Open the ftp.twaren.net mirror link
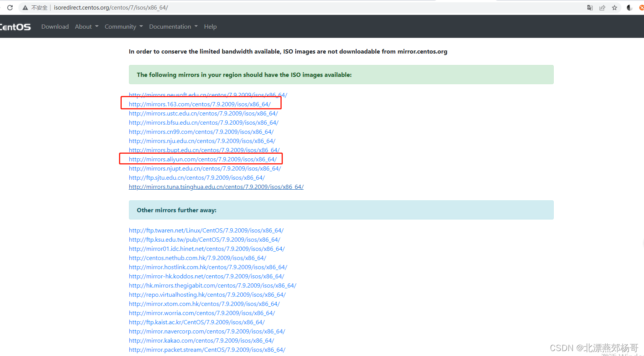Image resolution: width=644 pixels, height=356 pixels. pyautogui.click(x=206, y=230)
